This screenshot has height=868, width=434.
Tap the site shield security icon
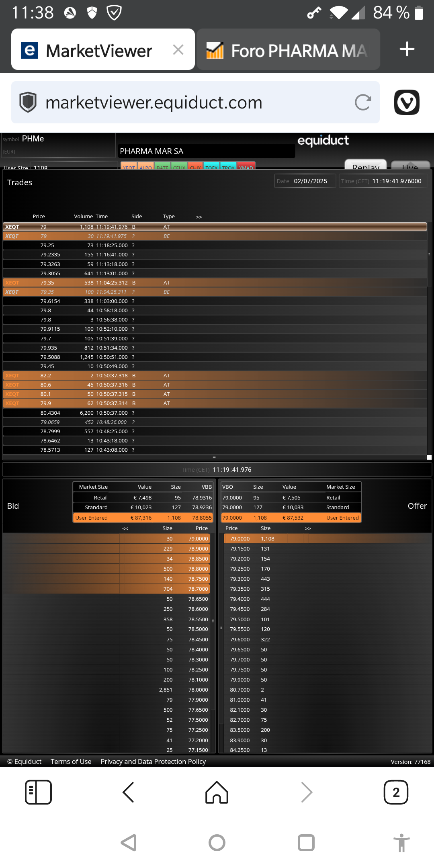28,102
